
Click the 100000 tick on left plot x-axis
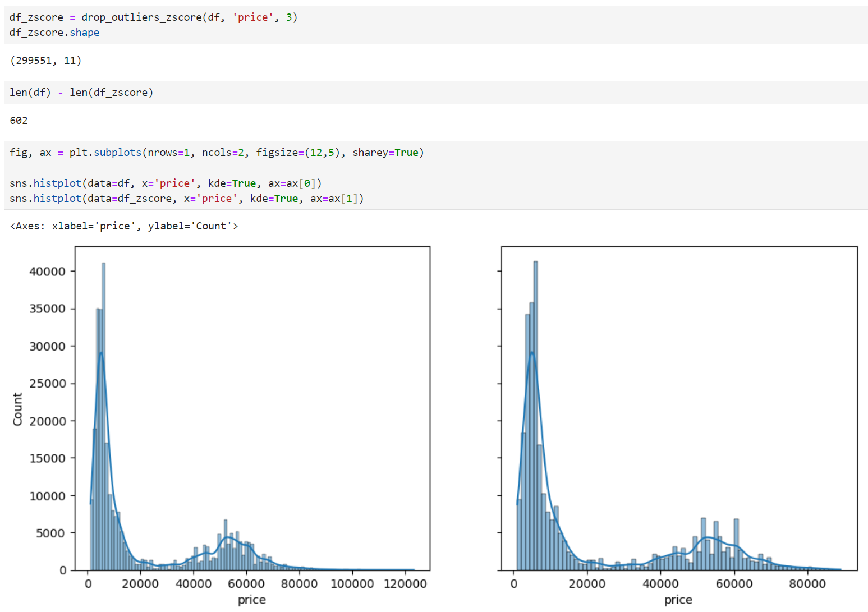click(x=352, y=584)
